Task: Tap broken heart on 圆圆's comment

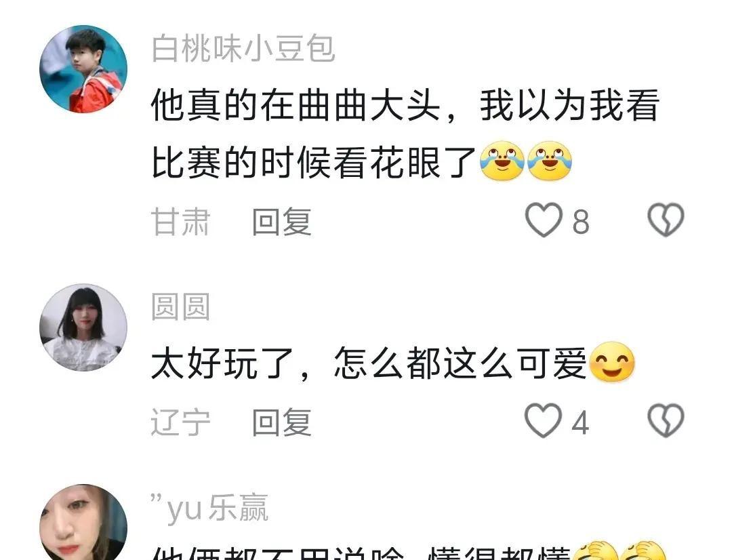Action: point(666,421)
